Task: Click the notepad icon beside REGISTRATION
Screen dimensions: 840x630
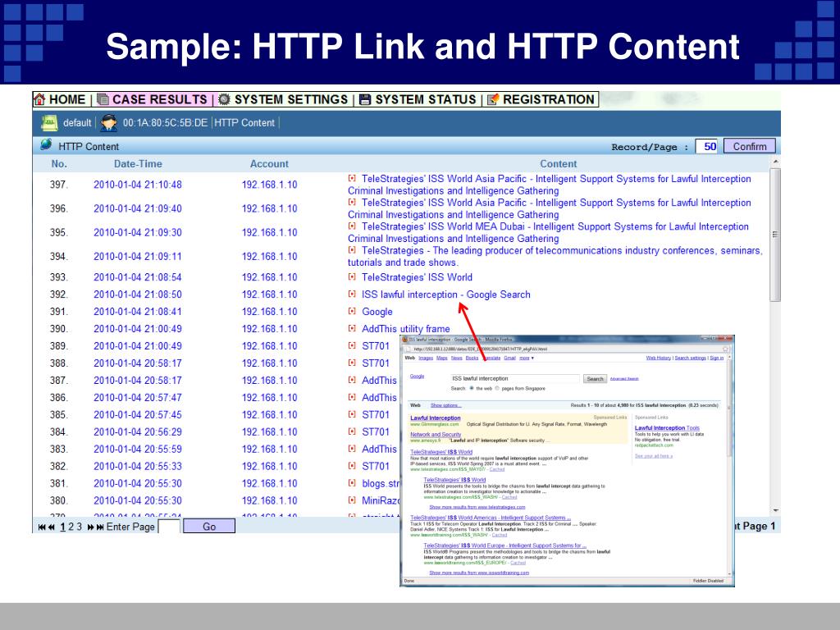Action: click(x=493, y=99)
